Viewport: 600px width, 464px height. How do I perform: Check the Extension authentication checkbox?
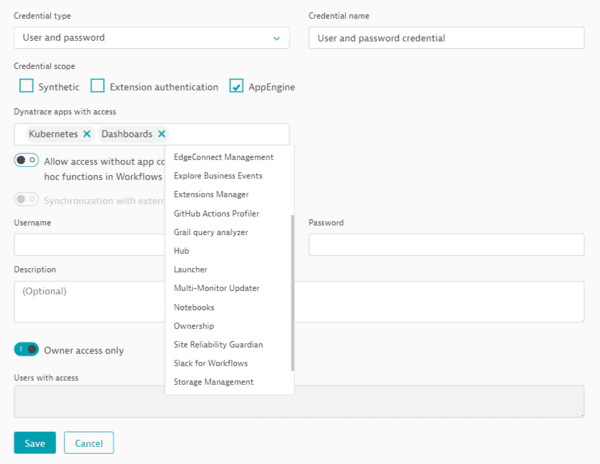98,86
